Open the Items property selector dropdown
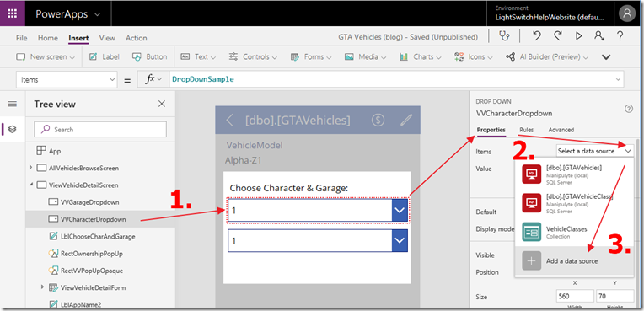 pos(67,80)
